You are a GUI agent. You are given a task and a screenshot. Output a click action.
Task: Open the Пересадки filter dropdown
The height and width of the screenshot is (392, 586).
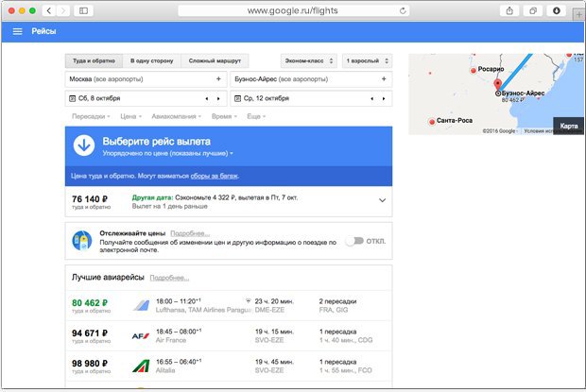(91, 116)
